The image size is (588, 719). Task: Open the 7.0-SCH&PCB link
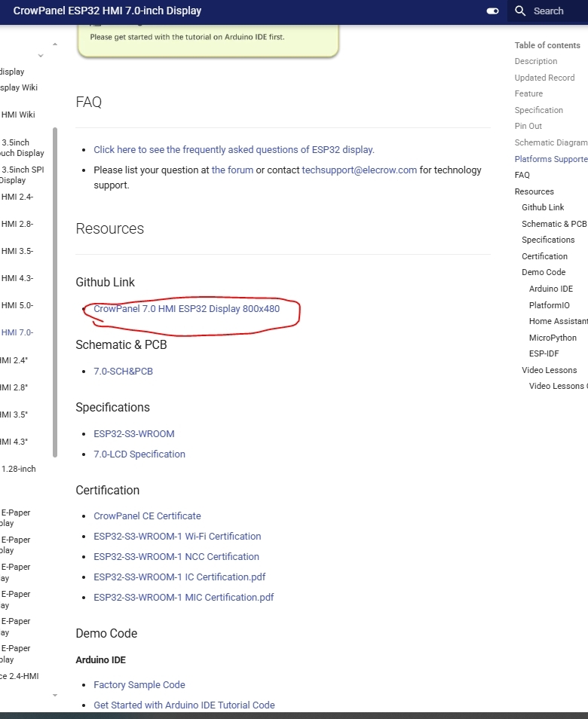click(124, 372)
